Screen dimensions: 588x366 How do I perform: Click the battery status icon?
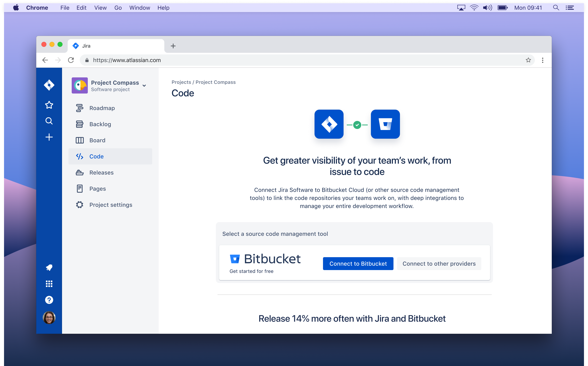(503, 7)
